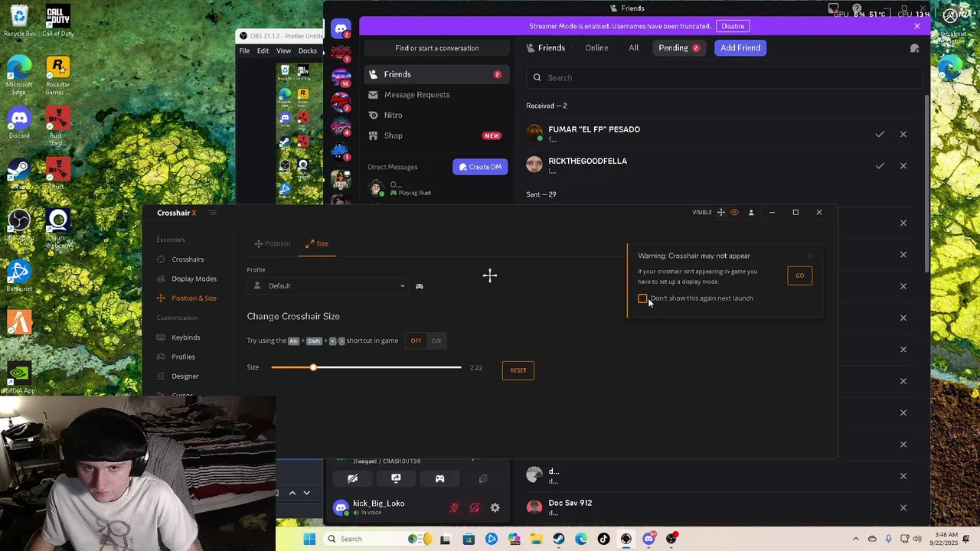
Task: Select Friends in Discord sidebar
Action: tap(436, 74)
